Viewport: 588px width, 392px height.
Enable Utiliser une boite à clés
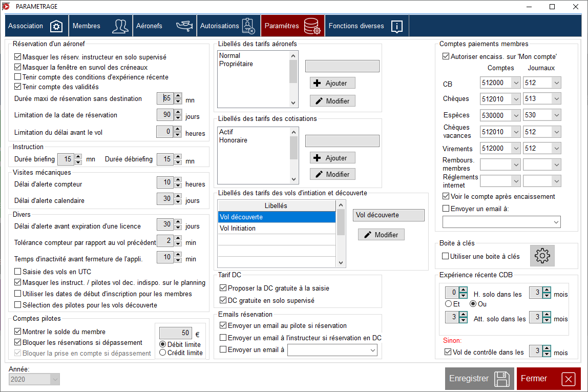tap(446, 256)
